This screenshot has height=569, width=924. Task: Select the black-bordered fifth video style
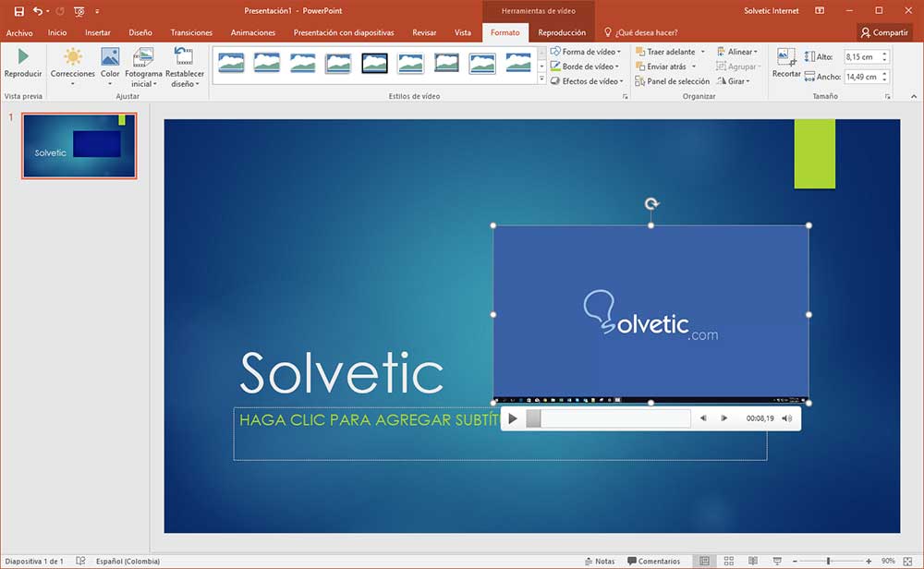pyautogui.click(x=375, y=63)
